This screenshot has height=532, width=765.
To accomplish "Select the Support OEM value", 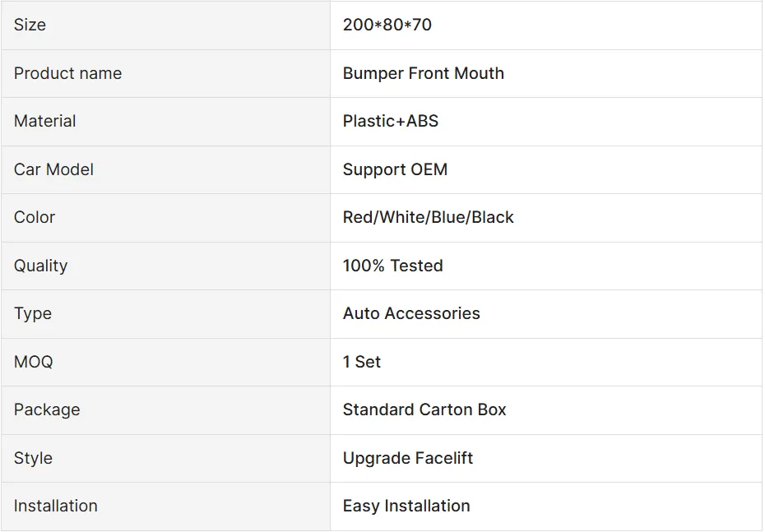I will click(x=396, y=169).
